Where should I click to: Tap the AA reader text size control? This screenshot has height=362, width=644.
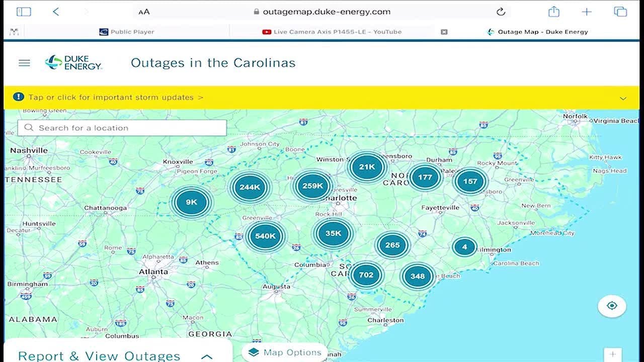pos(144,12)
